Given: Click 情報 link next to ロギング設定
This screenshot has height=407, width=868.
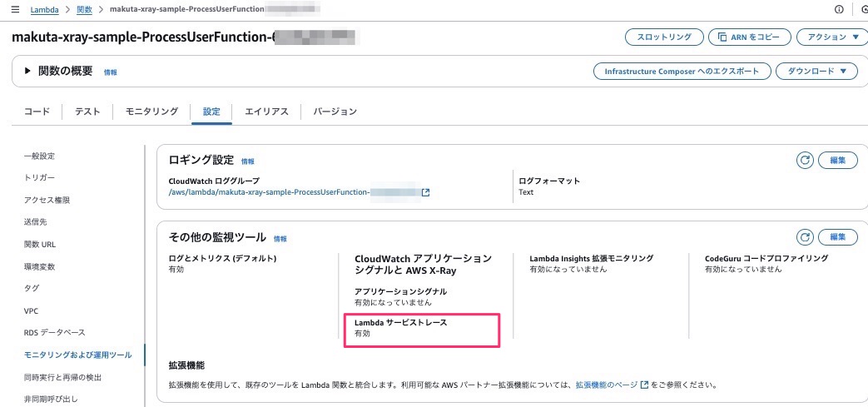Looking at the screenshot, I should coord(247,161).
